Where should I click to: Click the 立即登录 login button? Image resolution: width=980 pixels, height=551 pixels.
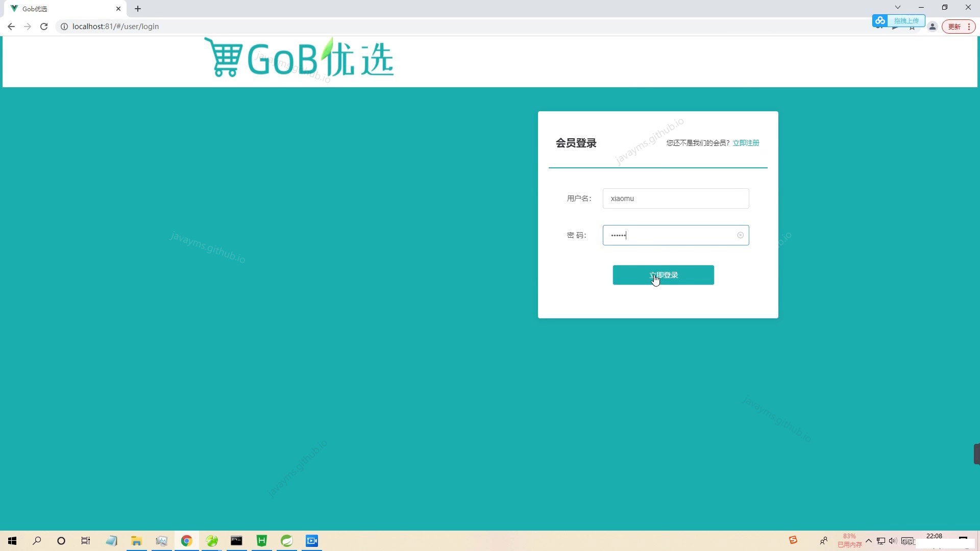(x=663, y=275)
